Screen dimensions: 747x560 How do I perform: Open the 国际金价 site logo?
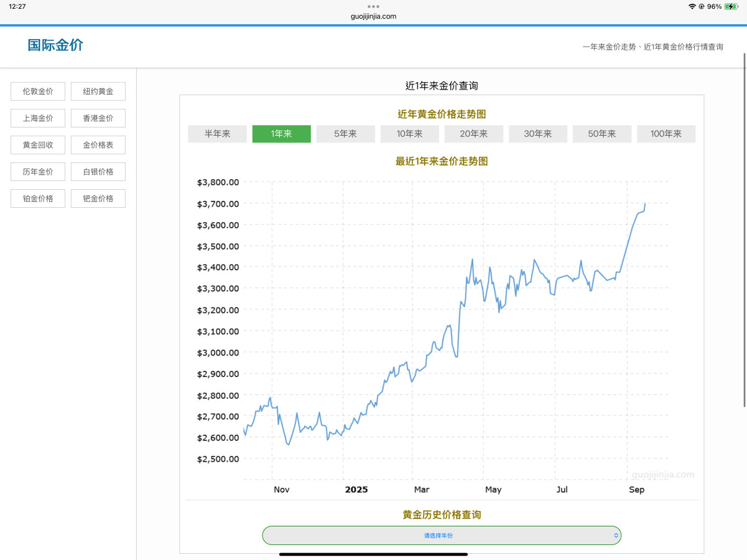click(55, 45)
